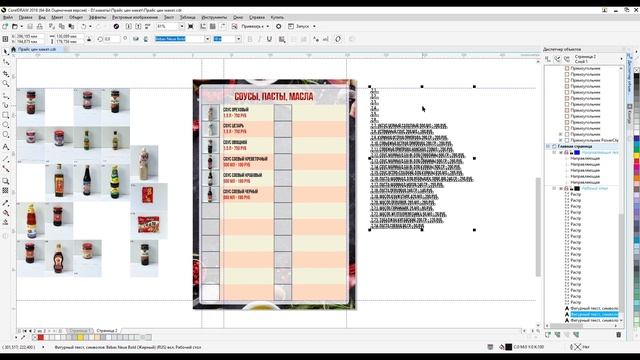Select the Drop Shadow tool
The width and height of the screenshot is (640, 360).
(x=6, y=181)
